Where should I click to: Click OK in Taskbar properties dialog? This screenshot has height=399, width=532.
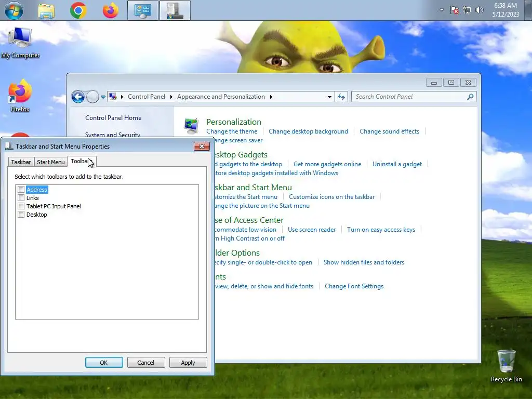tap(104, 362)
